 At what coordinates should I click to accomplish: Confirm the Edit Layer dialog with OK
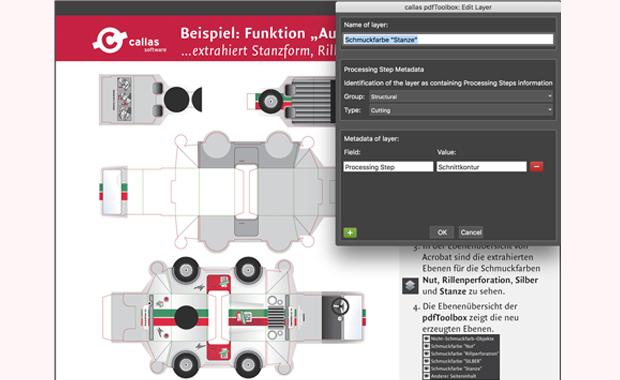(x=442, y=232)
